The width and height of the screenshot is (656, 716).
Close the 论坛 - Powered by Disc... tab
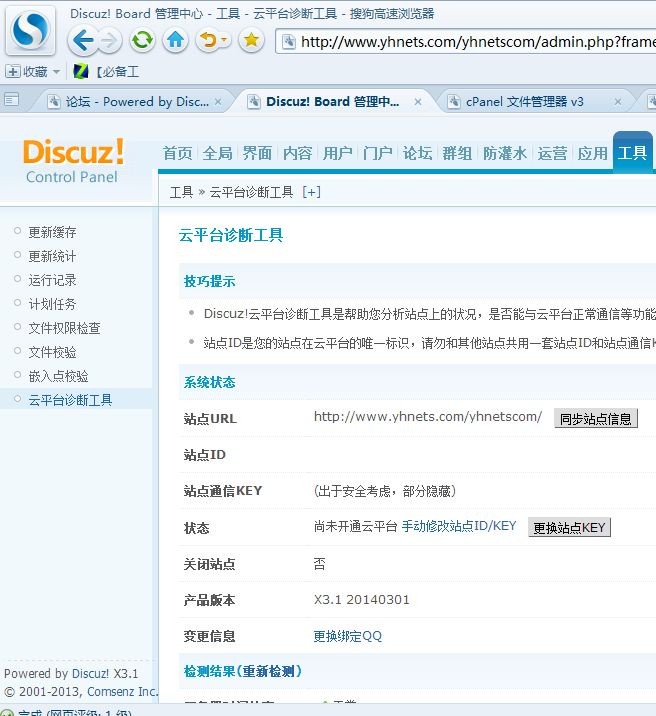tap(218, 102)
